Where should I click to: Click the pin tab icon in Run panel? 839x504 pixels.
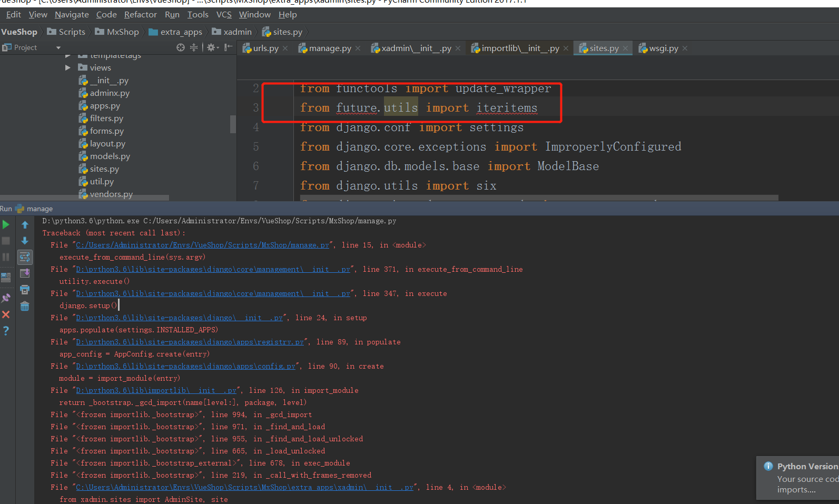[6, 298]
